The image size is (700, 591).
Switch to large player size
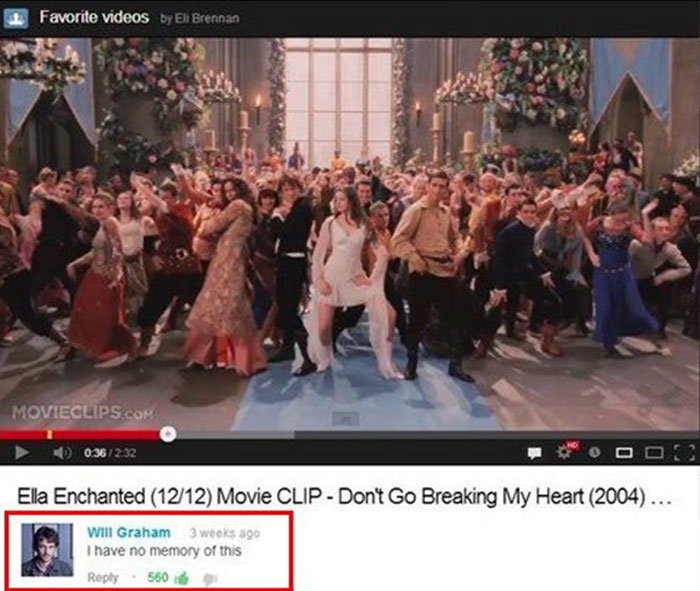654,453
